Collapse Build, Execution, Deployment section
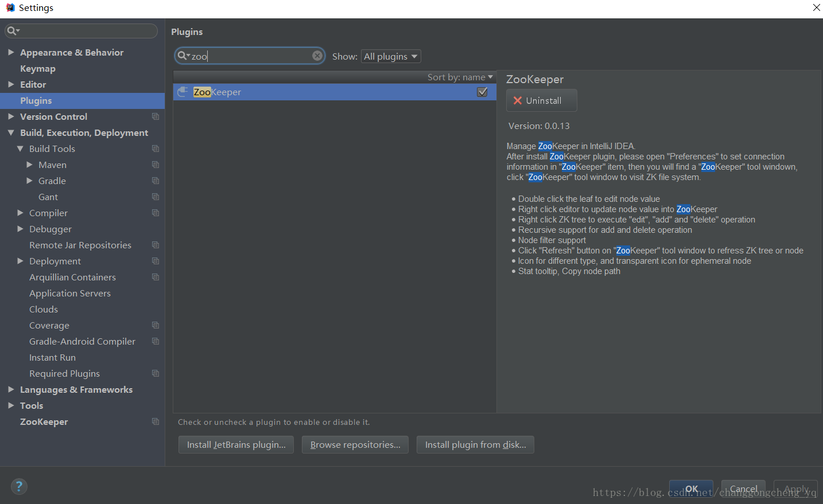 tap(11, 132)
